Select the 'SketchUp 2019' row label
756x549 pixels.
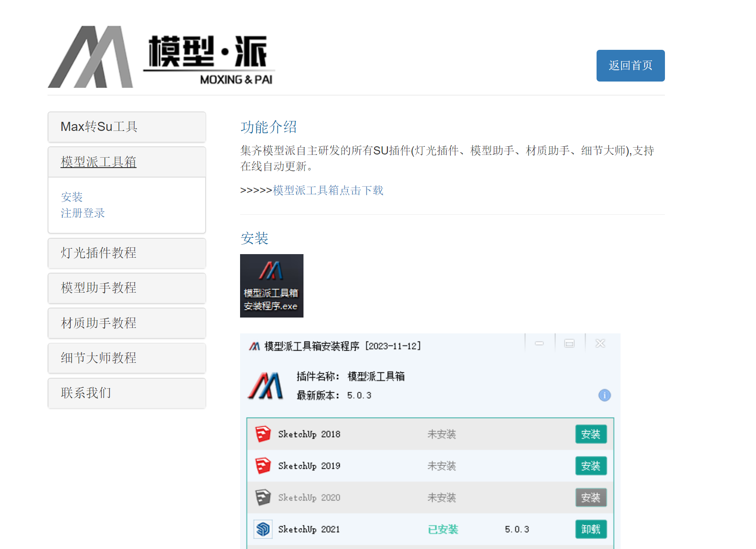tap(309, 466)
